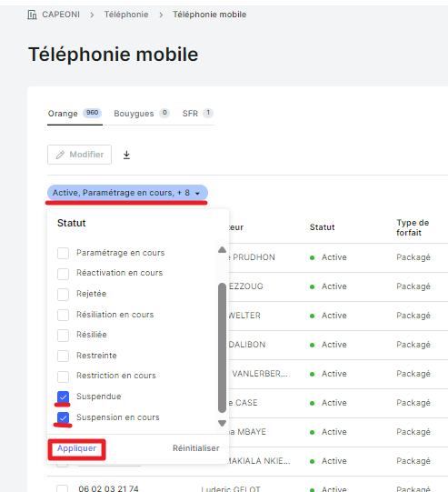Switch to the Bouygues tab
The image size is (448, 492).
[x=142, y=114]
